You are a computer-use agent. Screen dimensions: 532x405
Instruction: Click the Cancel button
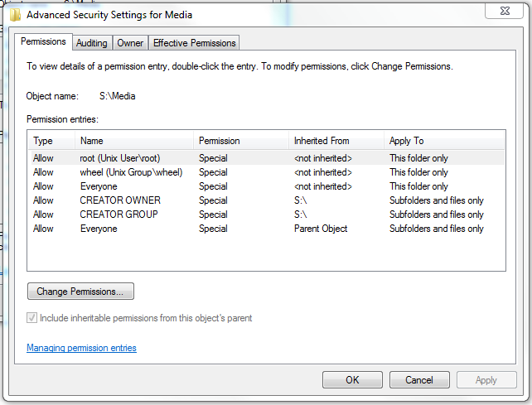coord(419,379)
